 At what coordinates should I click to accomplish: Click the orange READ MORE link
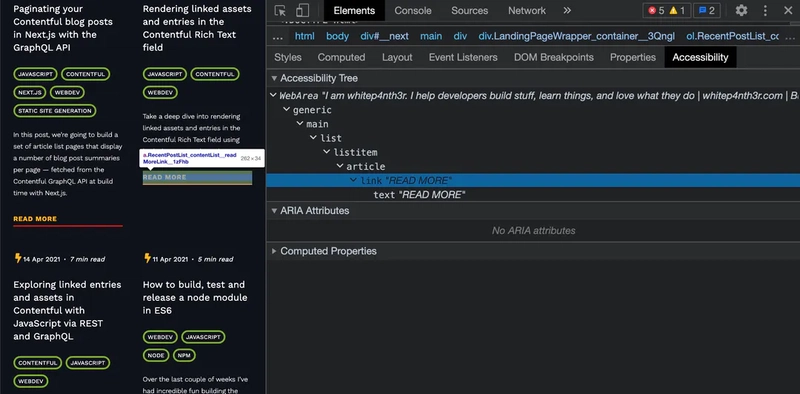35,219
